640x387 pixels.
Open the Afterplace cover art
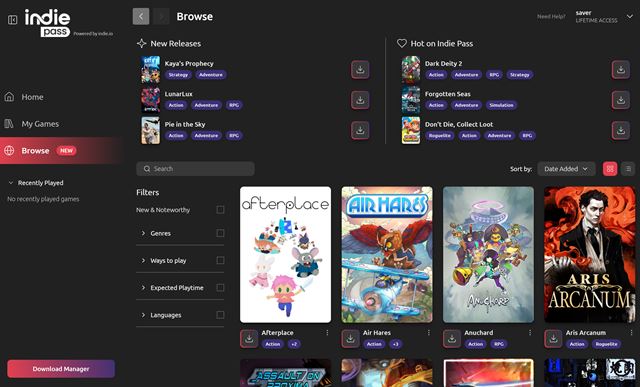(285, 254)
